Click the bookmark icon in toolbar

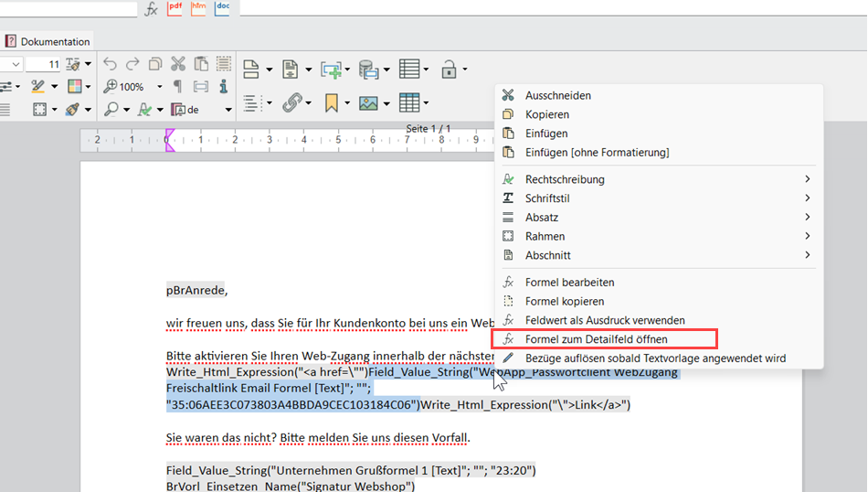(x=331, y=102)
